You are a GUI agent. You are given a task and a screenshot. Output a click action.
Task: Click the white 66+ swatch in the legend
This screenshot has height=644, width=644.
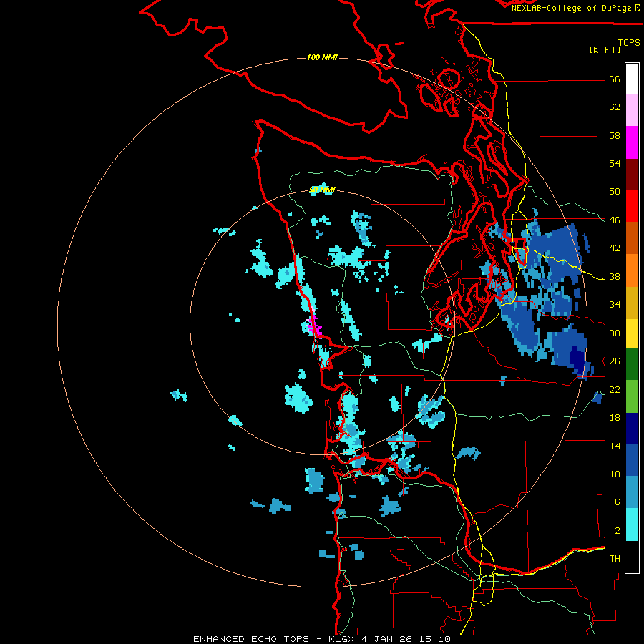[632, 79]
